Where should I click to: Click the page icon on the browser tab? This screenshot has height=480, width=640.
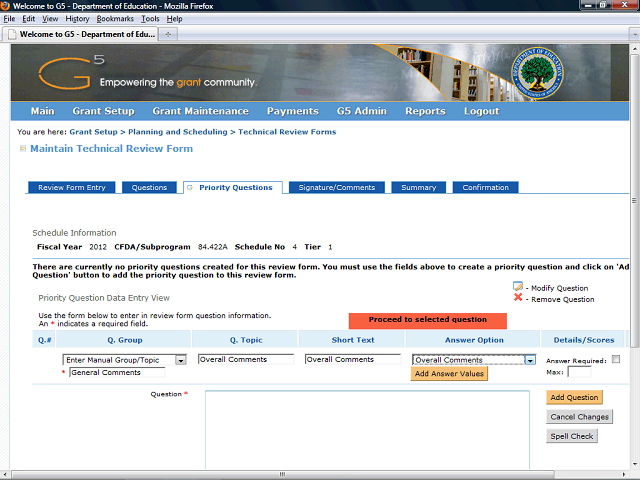[x=12, y=34]
